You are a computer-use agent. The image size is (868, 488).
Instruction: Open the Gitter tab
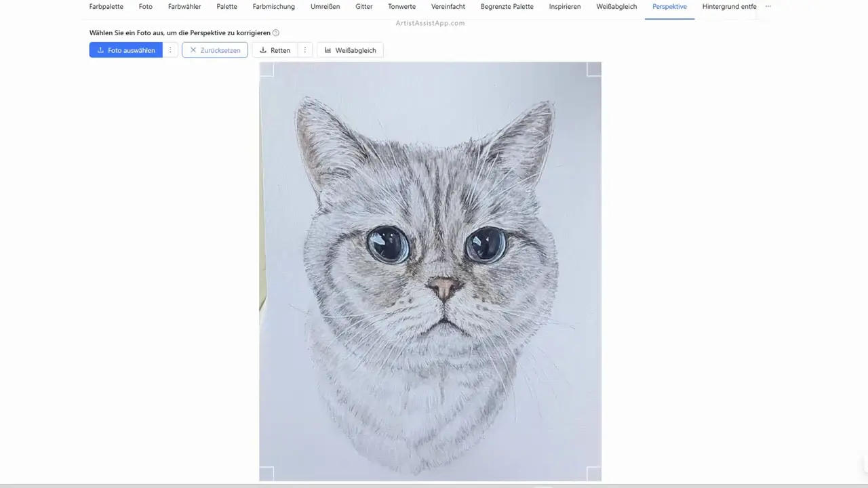click(x=364, y=7)
